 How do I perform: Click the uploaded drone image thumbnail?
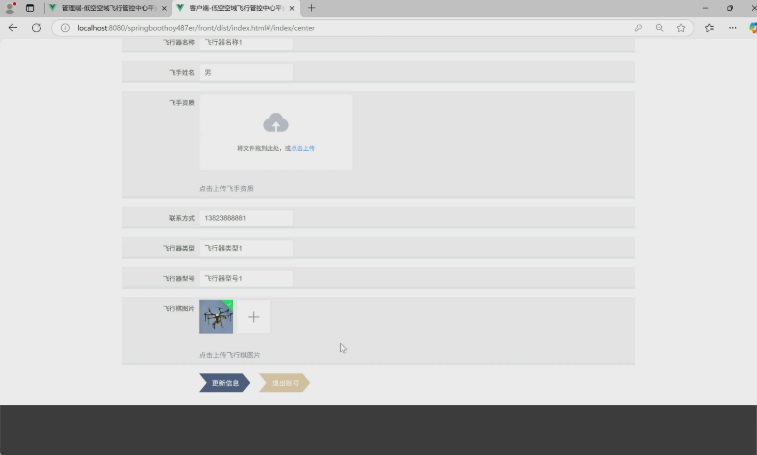coord(216,317)
